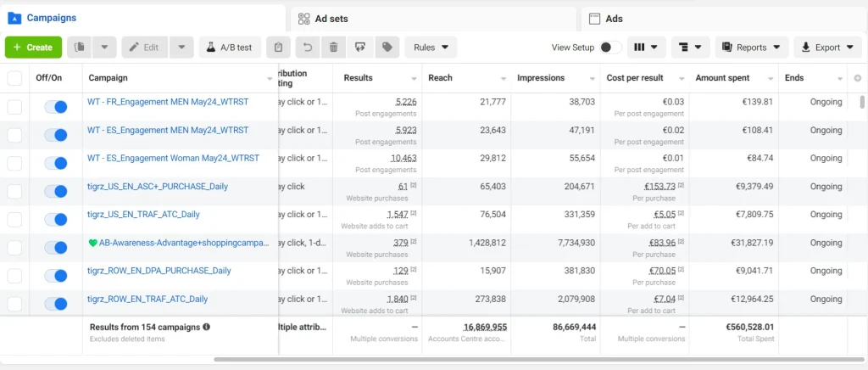868x370 pixels.
Task: Tick the checkbox for tigrz_US_EN_ASC+_PURCHASE_Daily row
Action: (14, 191)
